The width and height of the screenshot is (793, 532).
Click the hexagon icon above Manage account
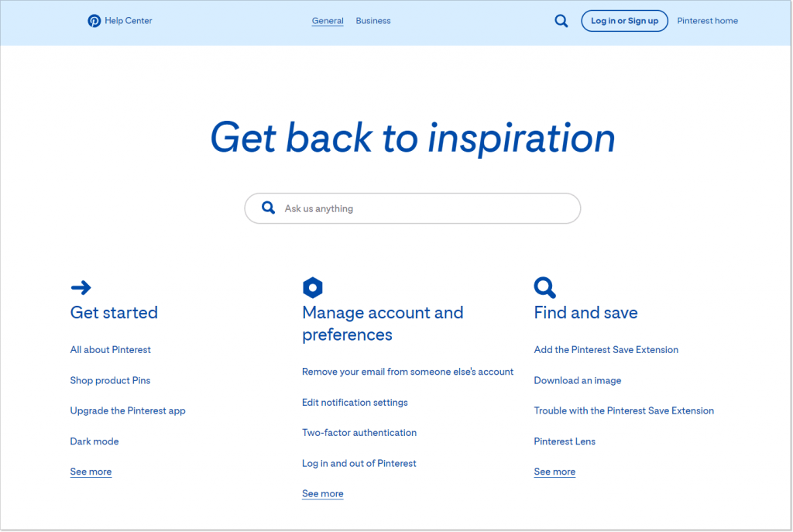[312, 287]
